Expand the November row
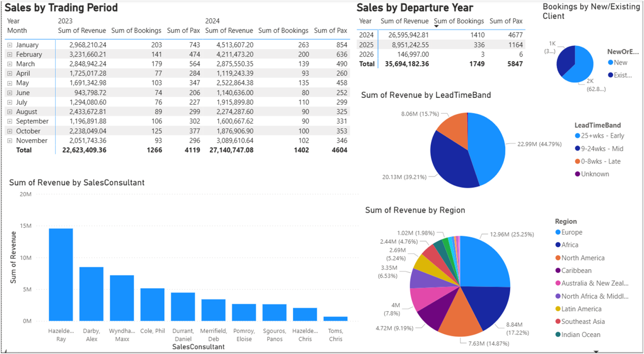644x354 pixels. pyautogui.click(x=10, y=141)
